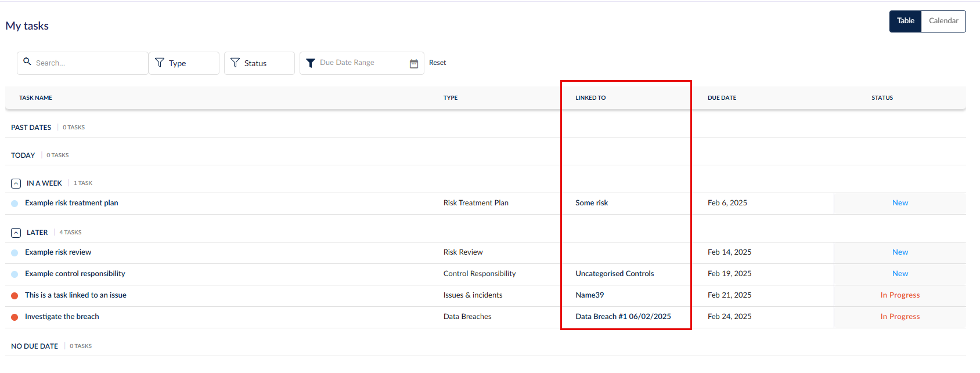
Task: Click the Uncategorised Controls linked item
Action: point(615,274)
